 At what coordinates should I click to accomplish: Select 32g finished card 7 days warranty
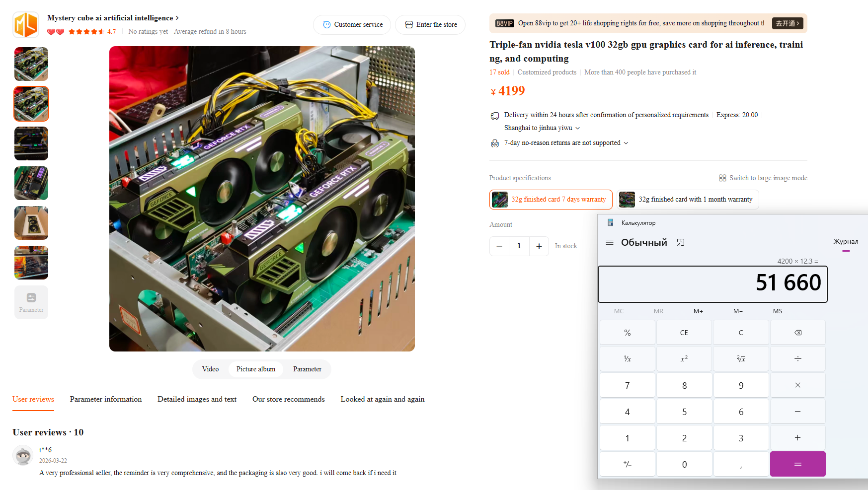pos(551,200)
